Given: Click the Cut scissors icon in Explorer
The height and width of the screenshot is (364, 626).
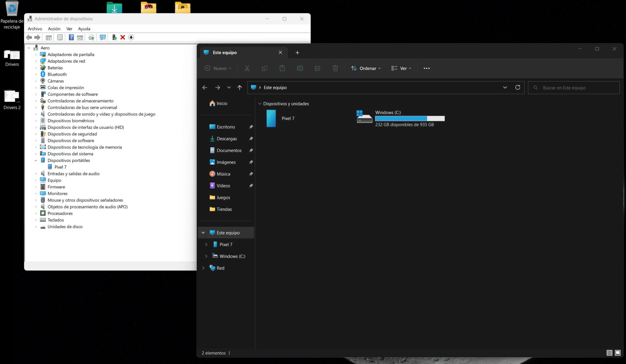Looking at the screenshot, I should coord(247,68).
